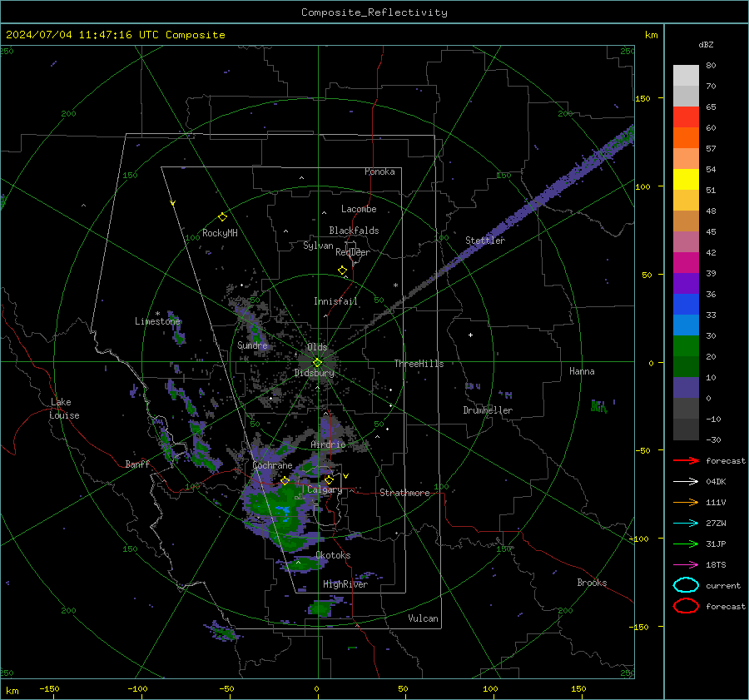This screenshot has height=700, width=749.
Task: Click the Innisfail city label
Action: tap(335, 301)
